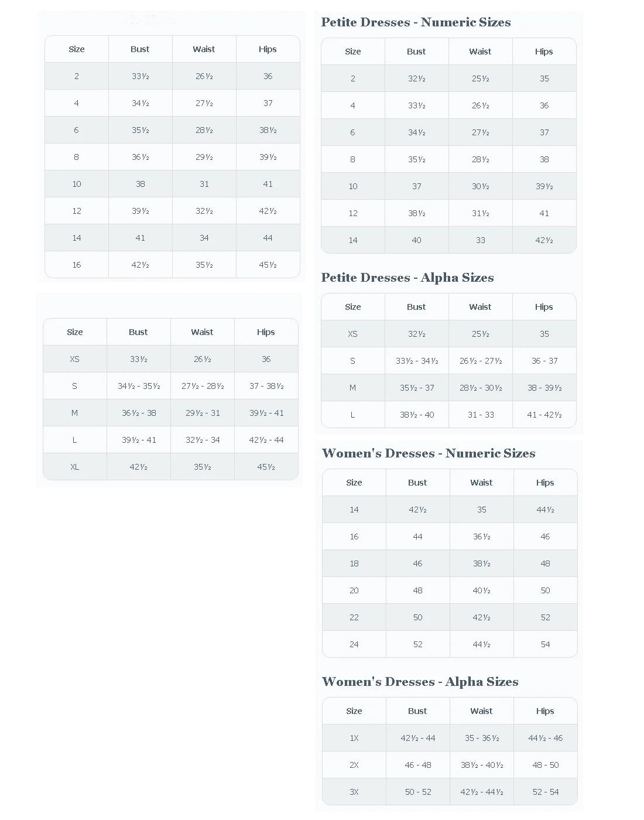Click the 3X size cell
The height and width of the screenshot is (820, 644).
pos(354,792)
